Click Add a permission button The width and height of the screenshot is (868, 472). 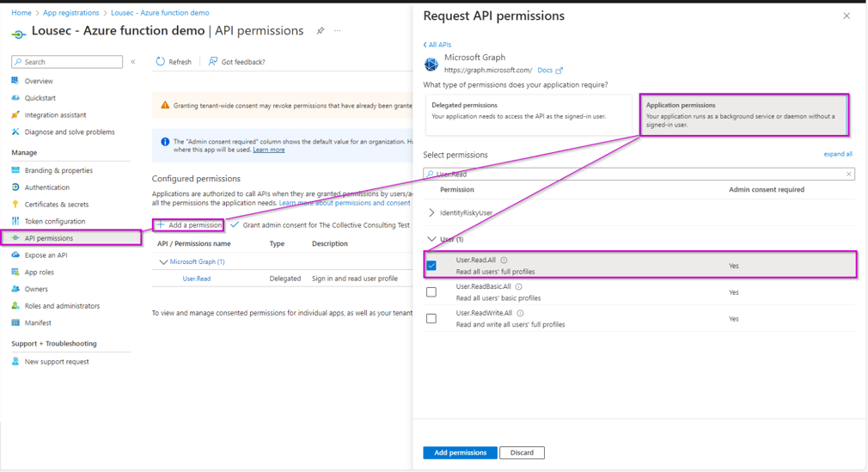(189, 225)
